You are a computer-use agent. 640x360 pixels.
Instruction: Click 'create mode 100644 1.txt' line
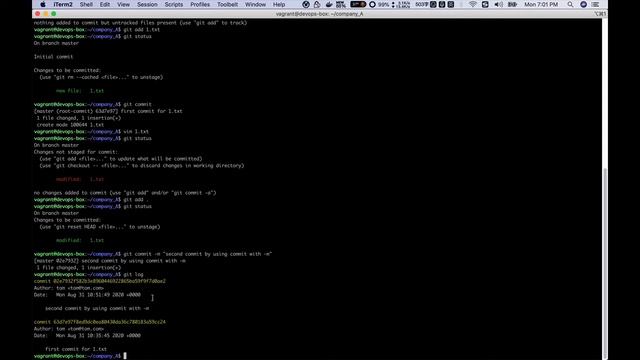point(70,124)
